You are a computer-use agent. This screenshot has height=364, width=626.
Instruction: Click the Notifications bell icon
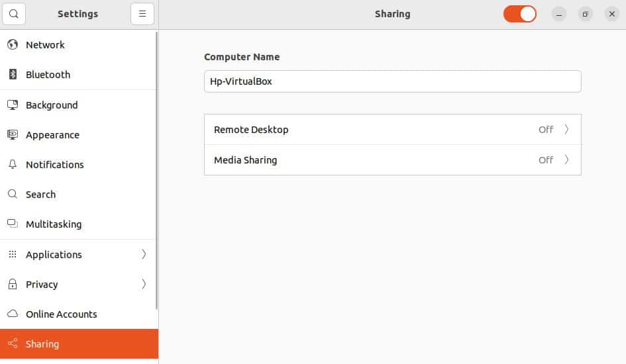[x=12, y=165]
